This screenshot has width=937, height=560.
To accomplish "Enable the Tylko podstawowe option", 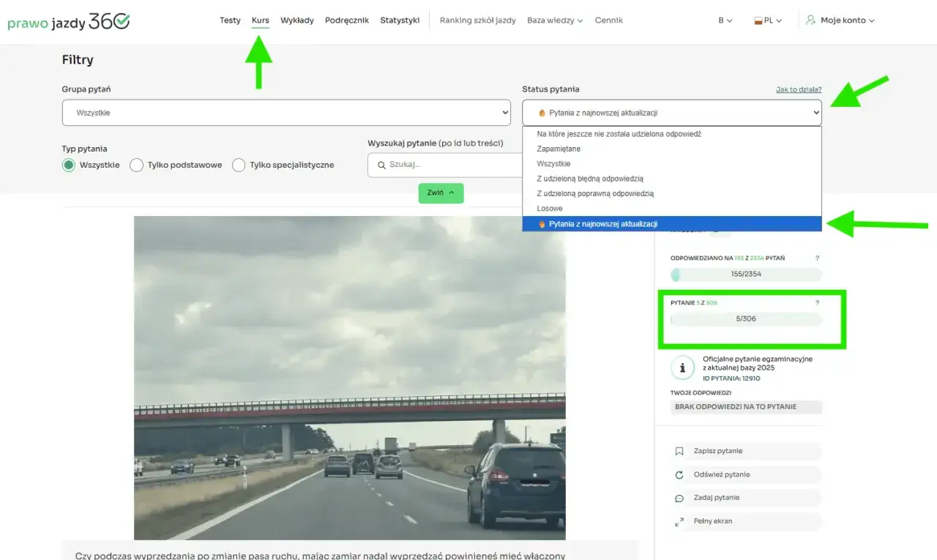I will coord(136,165).
